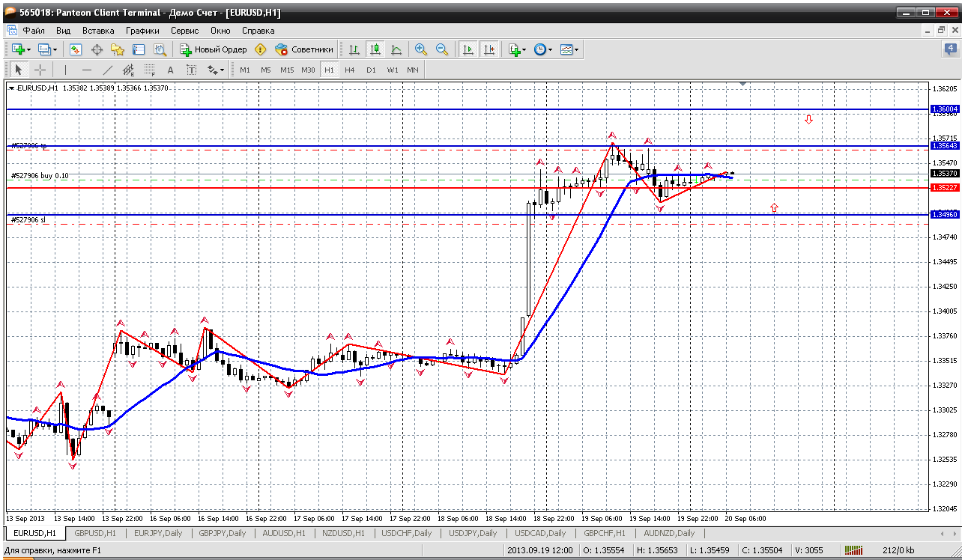The height and width of the screenshot is (560, 965).
Task: Switch to AUDUSD,H1 chart tab
Action: (285, 533)
